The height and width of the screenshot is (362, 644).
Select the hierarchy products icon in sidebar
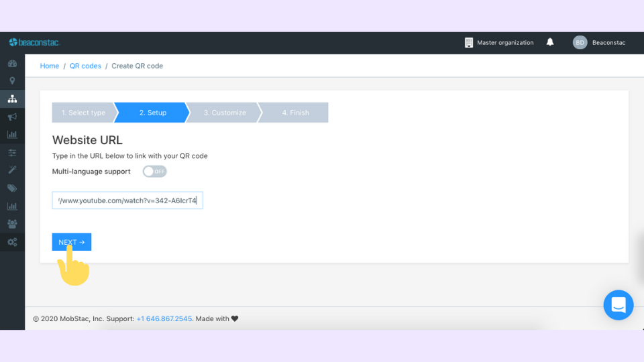(x=12, y=99)
